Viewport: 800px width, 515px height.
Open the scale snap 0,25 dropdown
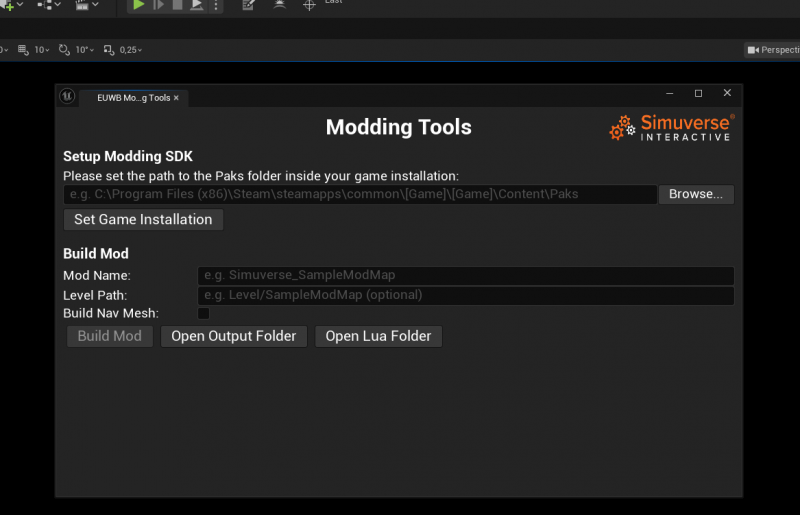pyautogui.click(x=131, y=50)
